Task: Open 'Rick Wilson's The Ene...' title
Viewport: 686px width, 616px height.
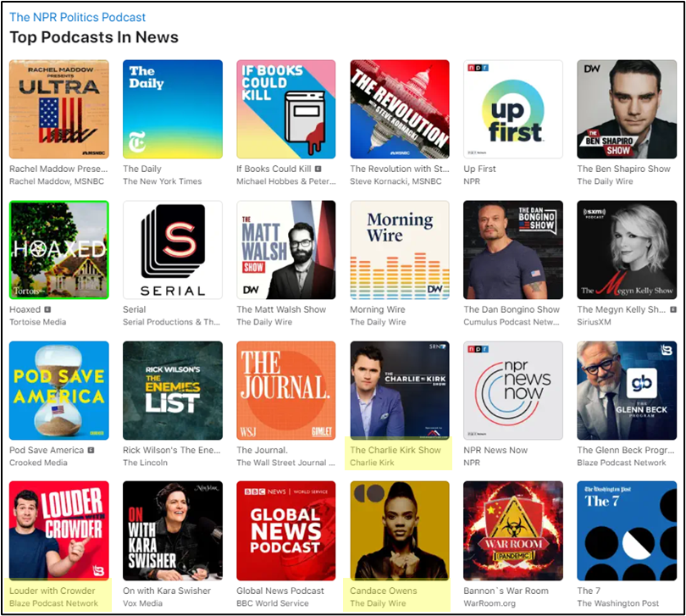Action: (171, 450)
